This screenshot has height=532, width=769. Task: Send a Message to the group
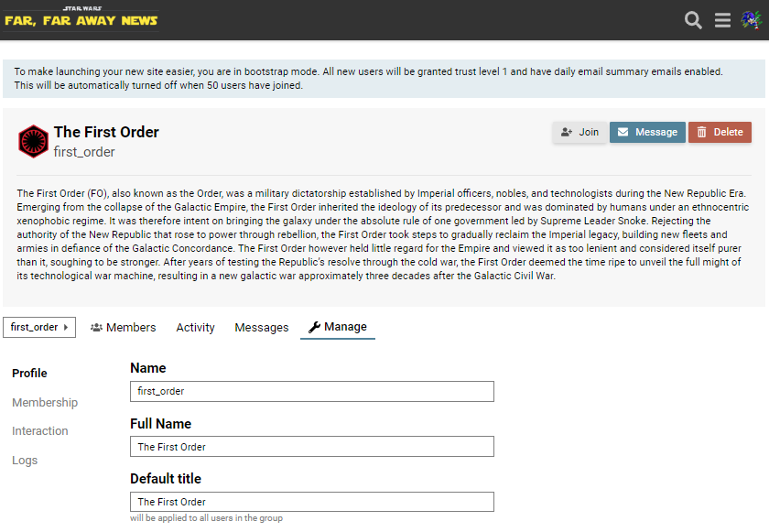tap(647, 133)
